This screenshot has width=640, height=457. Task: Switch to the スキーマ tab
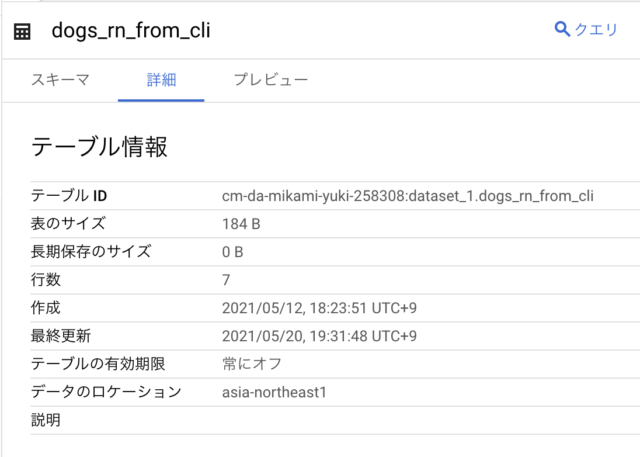tap(60, 80)
